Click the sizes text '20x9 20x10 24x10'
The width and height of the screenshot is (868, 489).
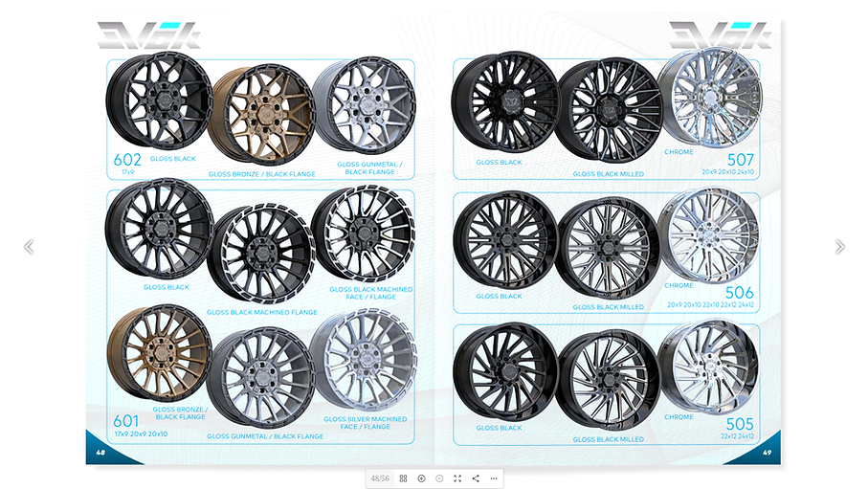(728, 171)
